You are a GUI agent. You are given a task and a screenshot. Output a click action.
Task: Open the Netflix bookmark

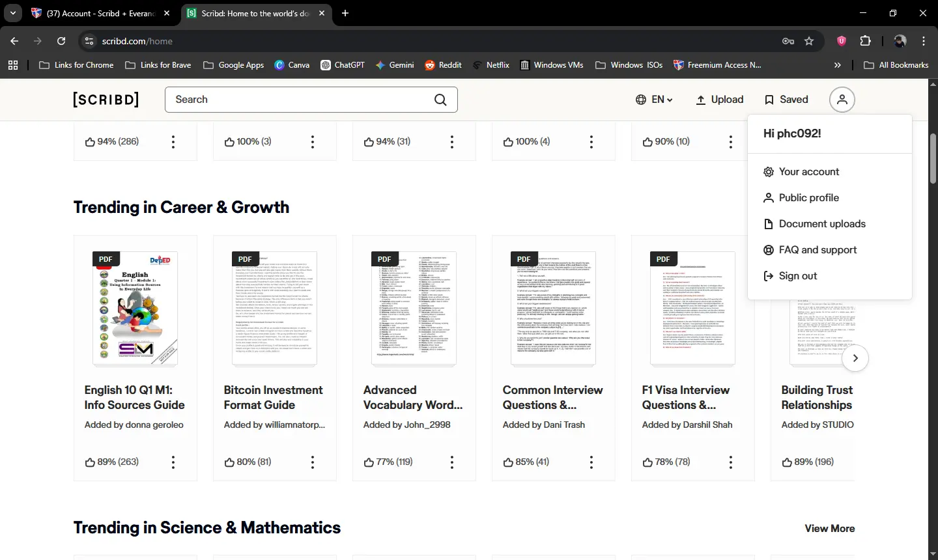click(x=491, y=65)
